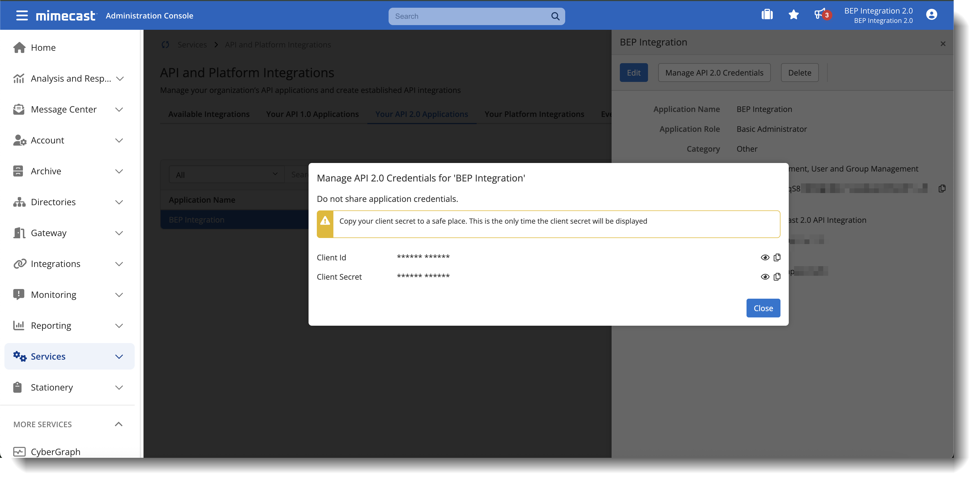Click the favorites star icon in top bar
Viewport: 980px width, 484px height.
coord(793,14)
